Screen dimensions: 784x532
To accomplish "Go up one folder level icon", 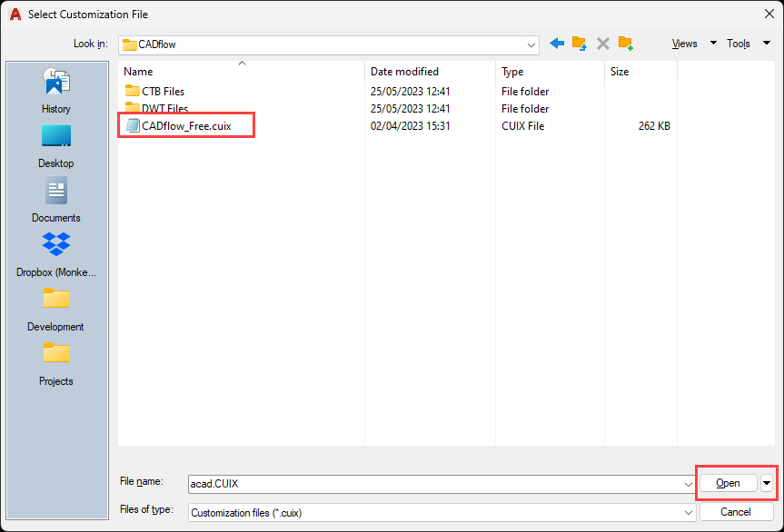I will pyautogui.click(x=579, y=44).
